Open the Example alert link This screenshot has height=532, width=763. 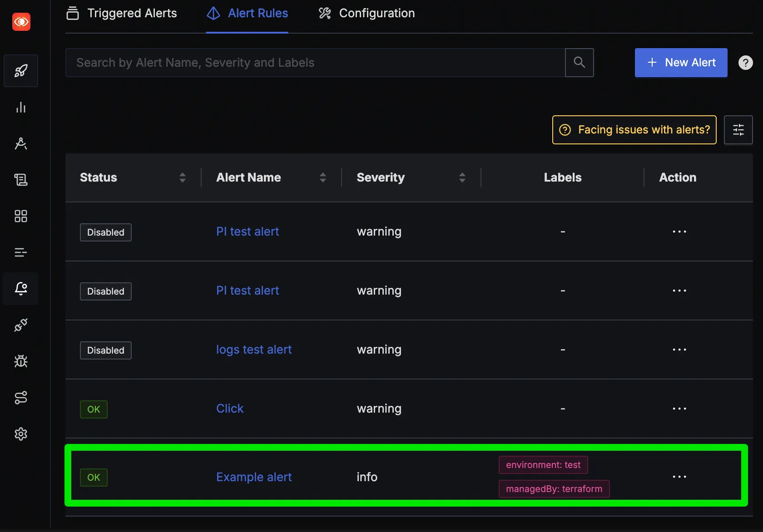254,477
